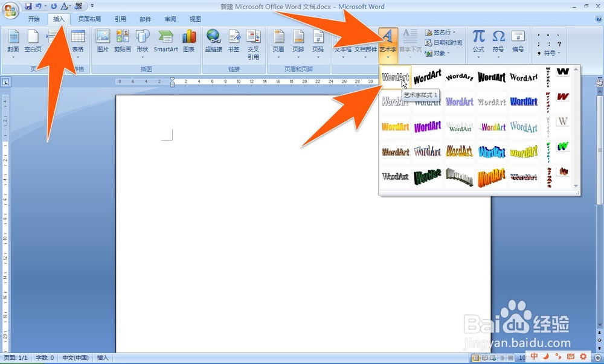Viewport: 604px width, 364px height.
Task: Open the Header (页眉) dropdown
Action: (x=278, y=43)
